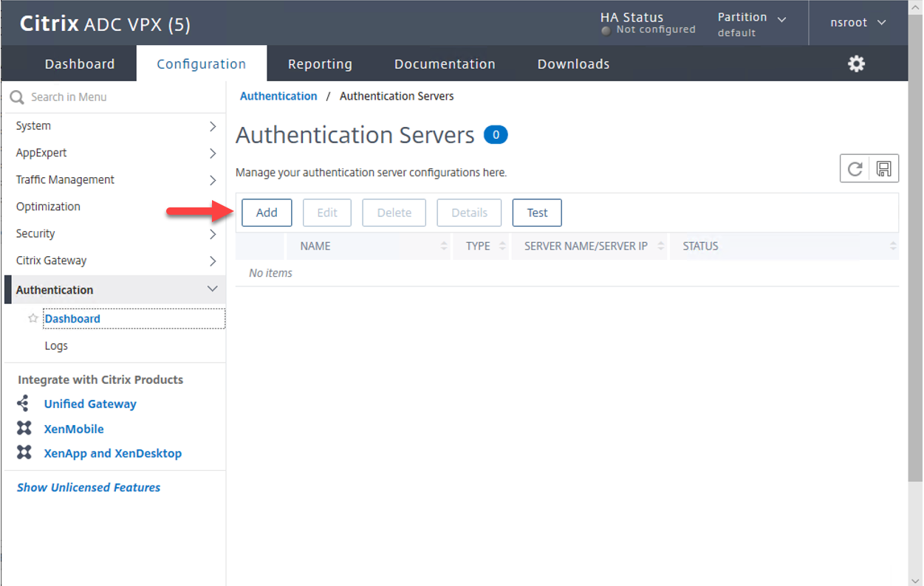Sort by STATUS column arrows

(x=893, y=247)
